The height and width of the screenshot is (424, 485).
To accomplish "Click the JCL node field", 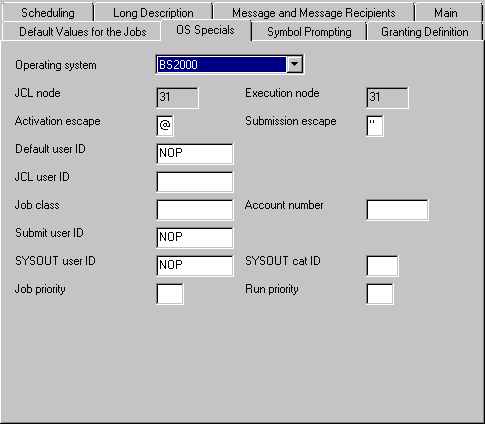I will 177,98.
